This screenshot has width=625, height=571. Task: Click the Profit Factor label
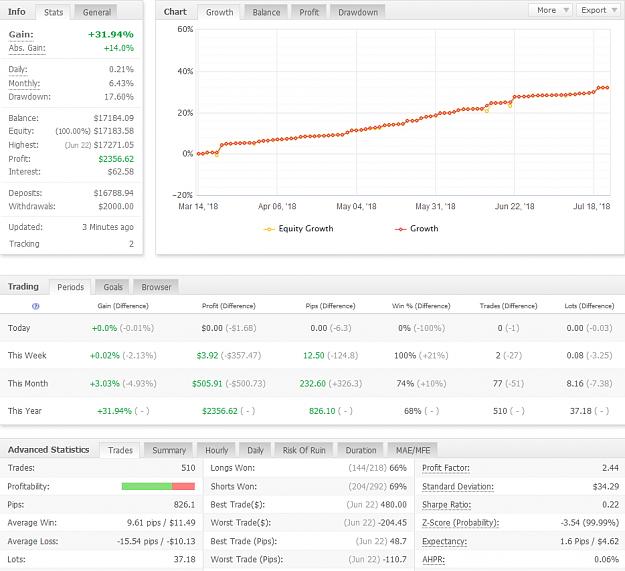pyautogui.click(x=446, y=468)
